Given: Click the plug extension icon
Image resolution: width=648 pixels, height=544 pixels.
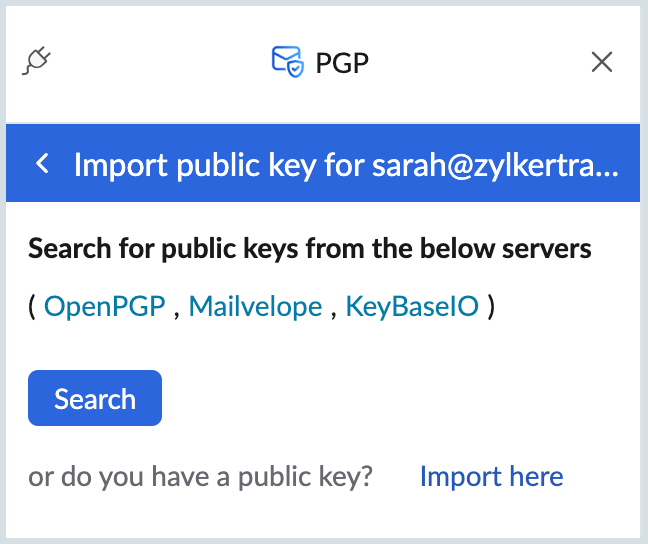Looking at the screenshot, I should coord(36,61).
